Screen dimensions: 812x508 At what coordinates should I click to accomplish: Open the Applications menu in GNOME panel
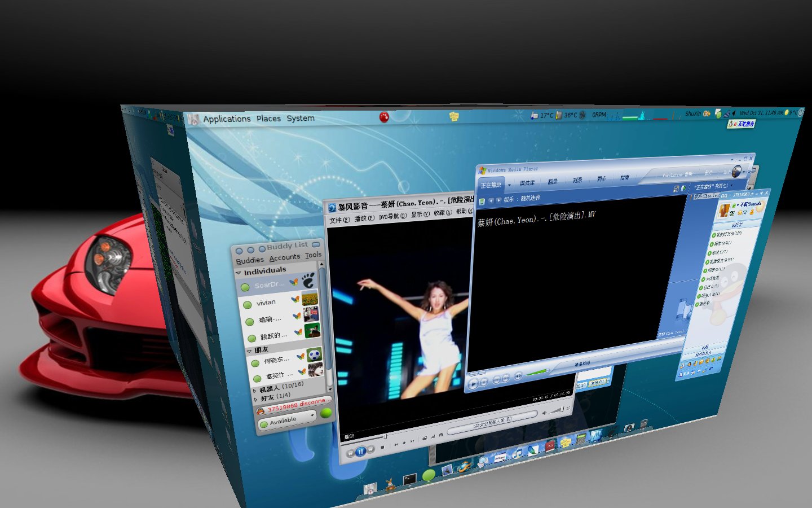227,119
